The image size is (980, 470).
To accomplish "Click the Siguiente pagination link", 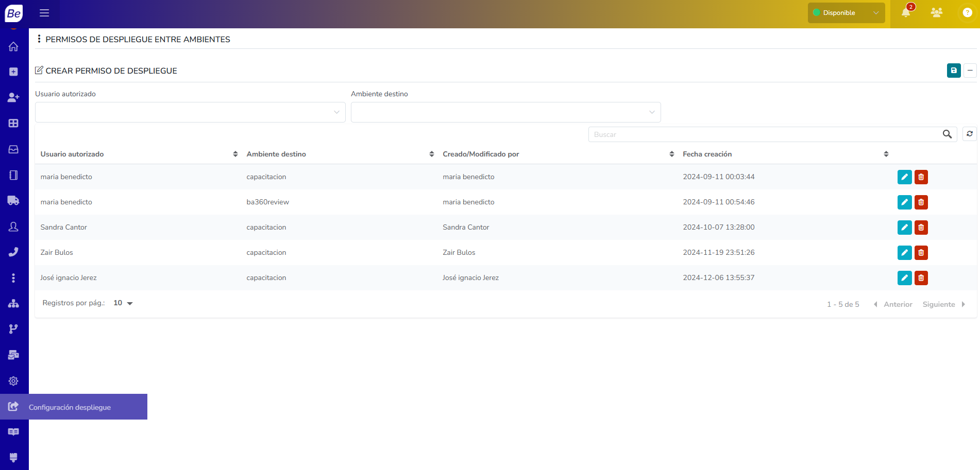I will tap(939, 304).
